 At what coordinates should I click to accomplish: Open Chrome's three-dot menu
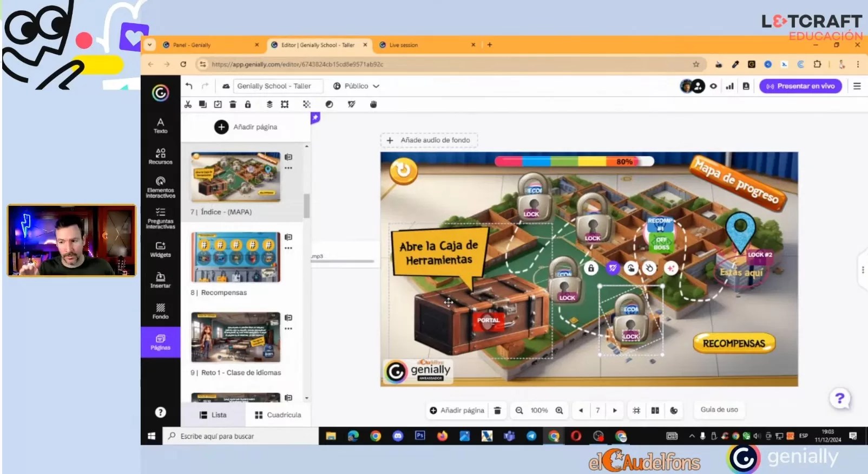[858, 64]
